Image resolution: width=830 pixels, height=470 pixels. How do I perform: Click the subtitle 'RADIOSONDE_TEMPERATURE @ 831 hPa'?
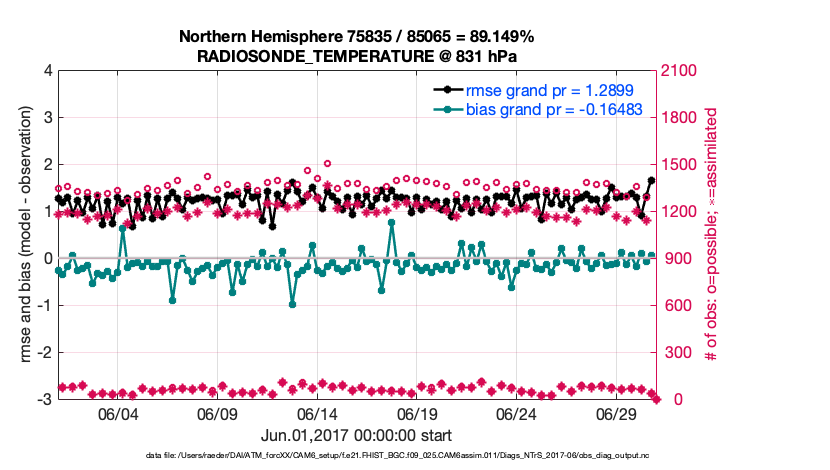(357, 56)
